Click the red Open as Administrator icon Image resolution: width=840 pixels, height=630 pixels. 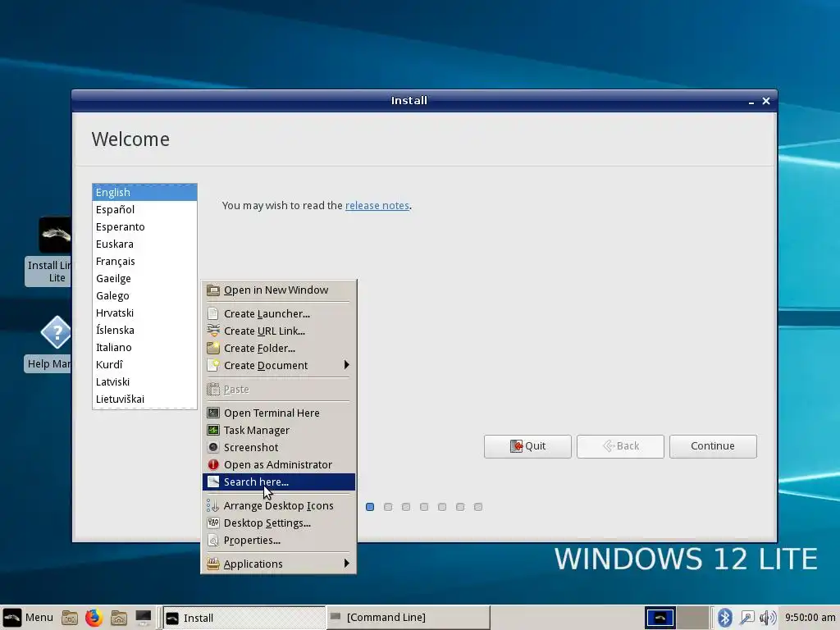click(x=213, y=464)
